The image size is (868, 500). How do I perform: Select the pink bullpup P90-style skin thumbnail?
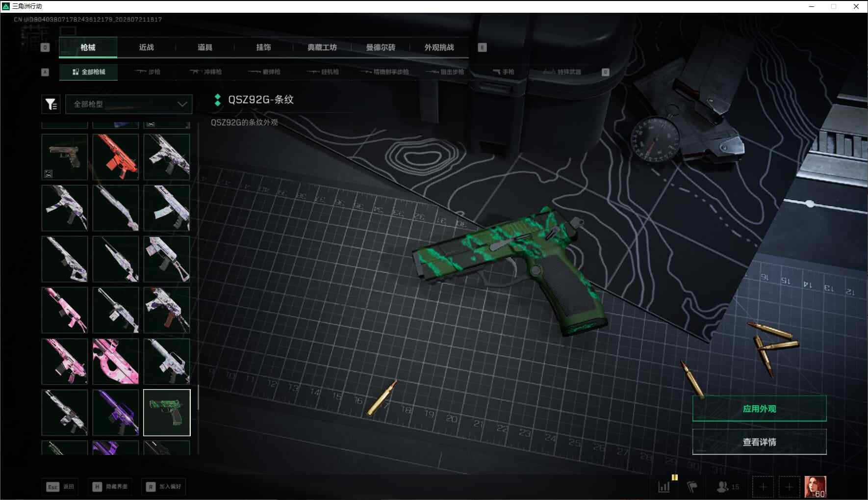(x=116, y=361)
